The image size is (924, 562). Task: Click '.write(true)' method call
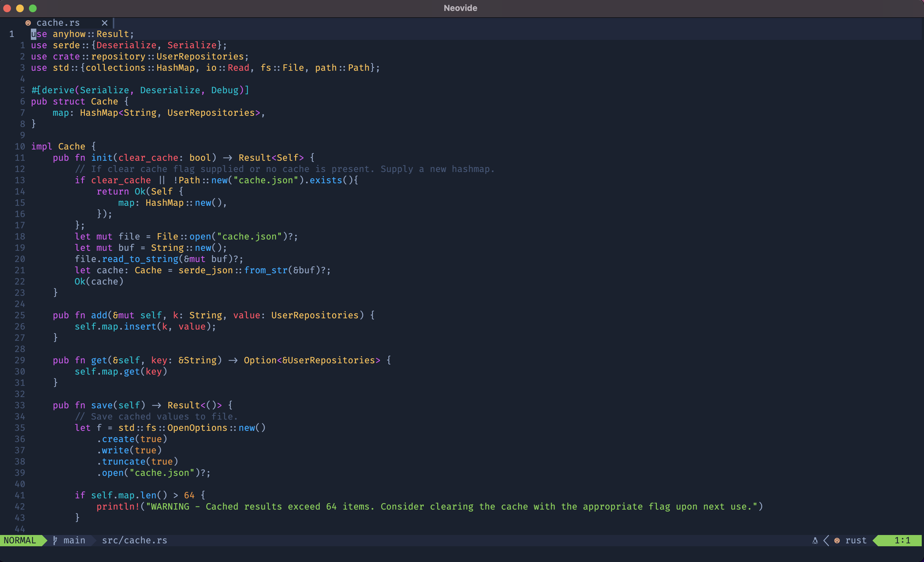pyautogui.click(x=129, y=450)
